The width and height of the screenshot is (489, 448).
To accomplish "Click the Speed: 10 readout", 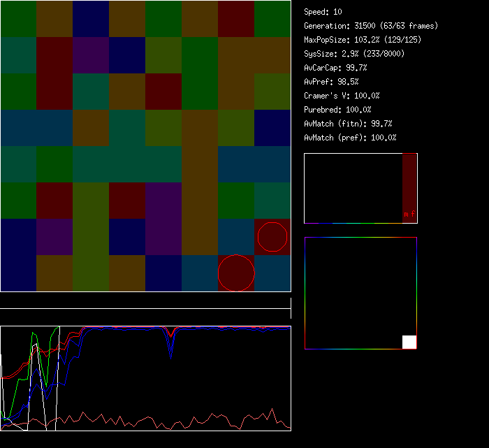I will coord(323,12).
